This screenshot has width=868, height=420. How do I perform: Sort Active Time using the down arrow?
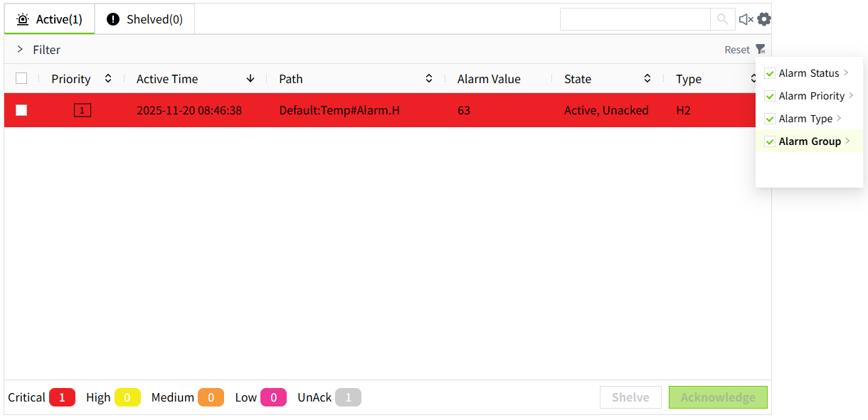tap(250, 79)
